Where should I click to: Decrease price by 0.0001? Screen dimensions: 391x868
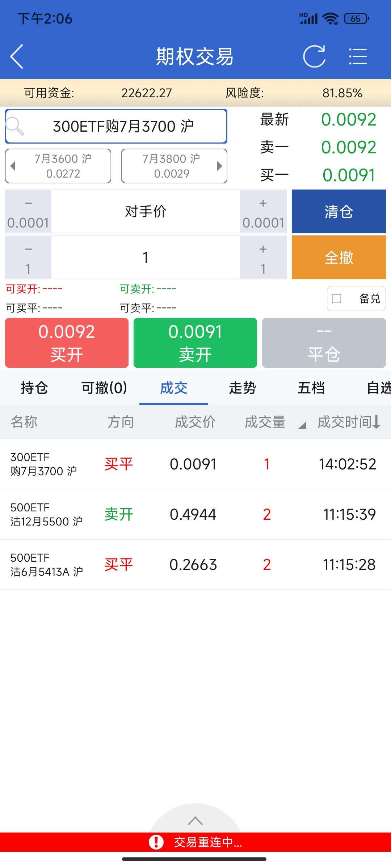(x=28, y=212)
